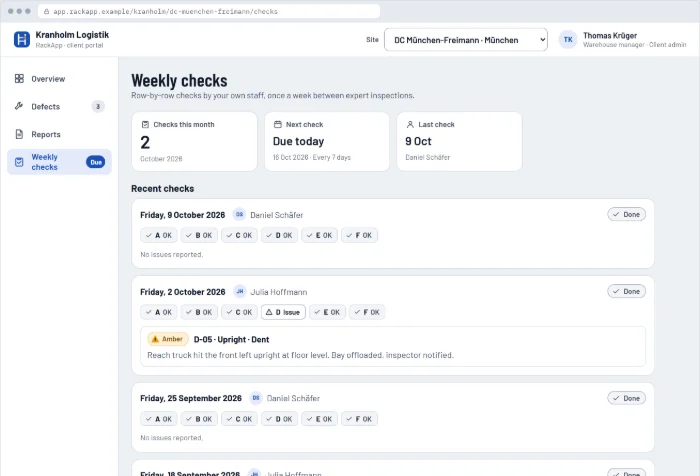This screenshot has height=476, width=700.
Task: Open Overview grid icon in sidebar
Action: click(x=19, y=79)
